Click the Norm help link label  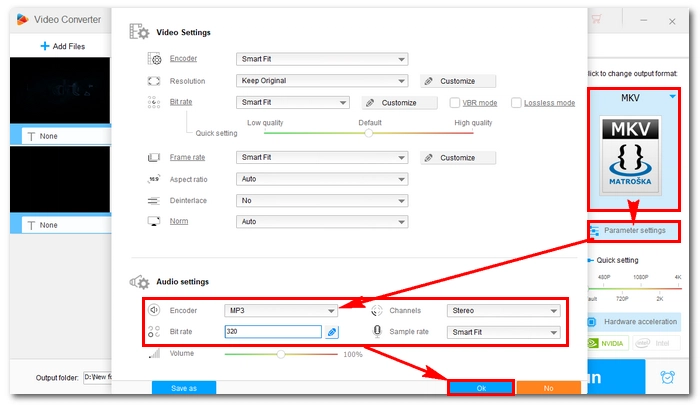(179, 221)
